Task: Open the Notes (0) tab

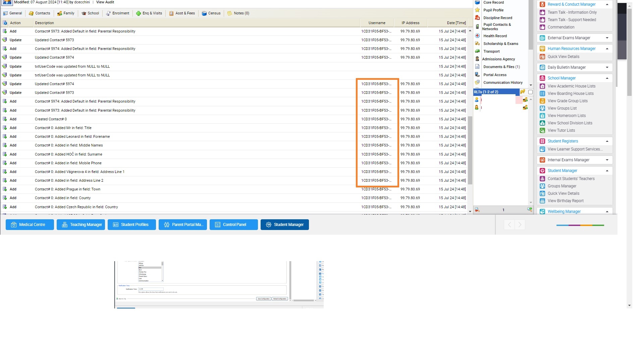Action: coord(238,13)
